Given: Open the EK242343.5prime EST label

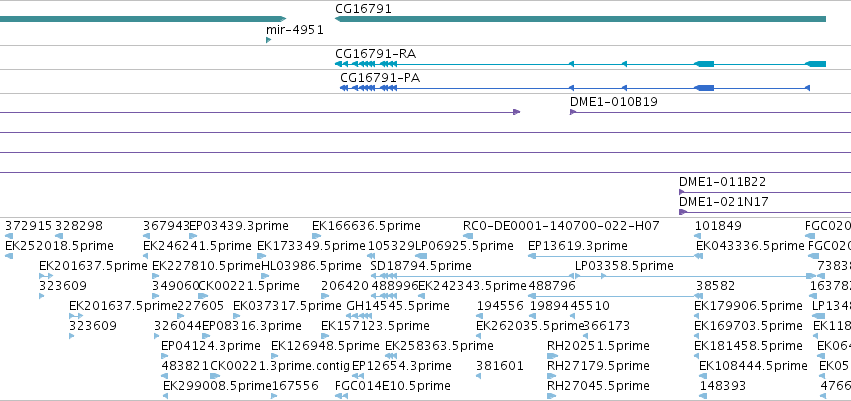Looking at the screenshot, I should click(473, 286).
